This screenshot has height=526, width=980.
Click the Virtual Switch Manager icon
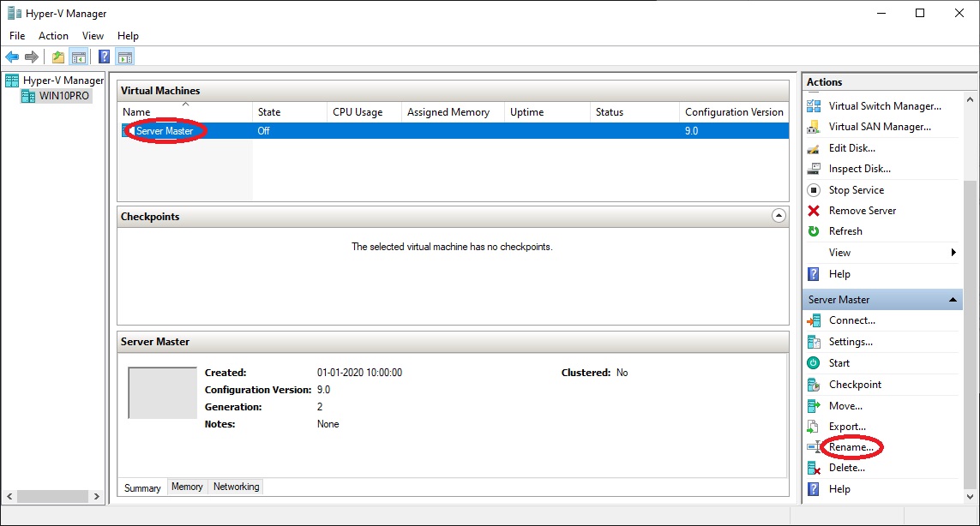tap(814, 106)
